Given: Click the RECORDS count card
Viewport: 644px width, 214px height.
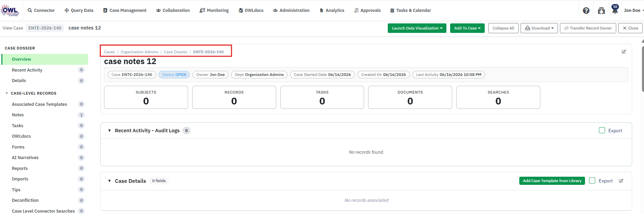Looking at the screenshot, I should click(234, 97).
